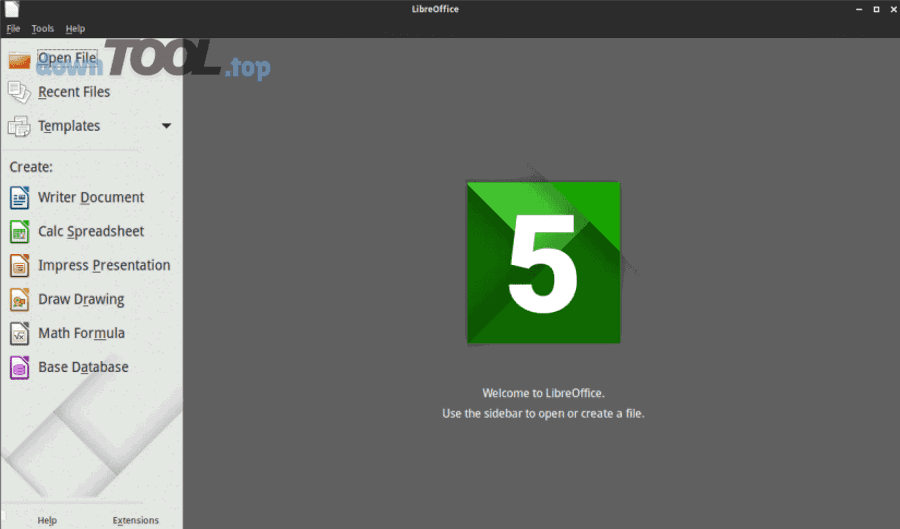Click the Recent Files documents icon
The width and height of the screenshot is (900, 529).
(x=19, y=92)
